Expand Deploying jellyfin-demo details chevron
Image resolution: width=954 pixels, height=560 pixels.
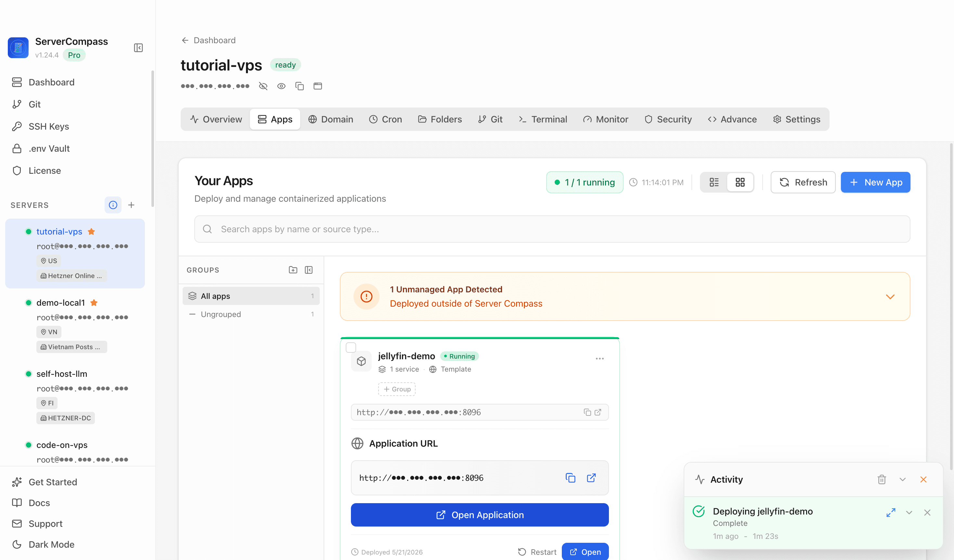[x=909, y=513]
